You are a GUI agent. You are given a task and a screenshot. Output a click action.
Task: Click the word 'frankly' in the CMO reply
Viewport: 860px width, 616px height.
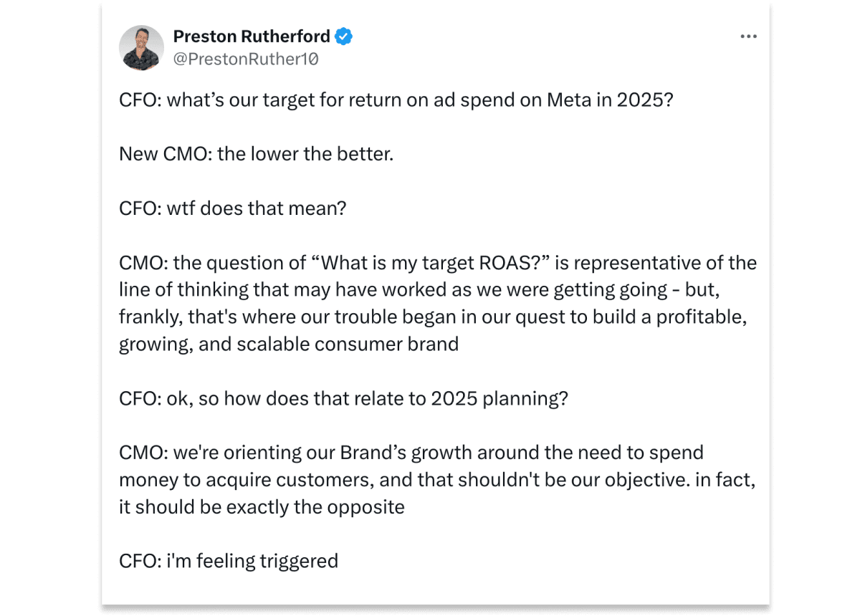coord(149,317)
